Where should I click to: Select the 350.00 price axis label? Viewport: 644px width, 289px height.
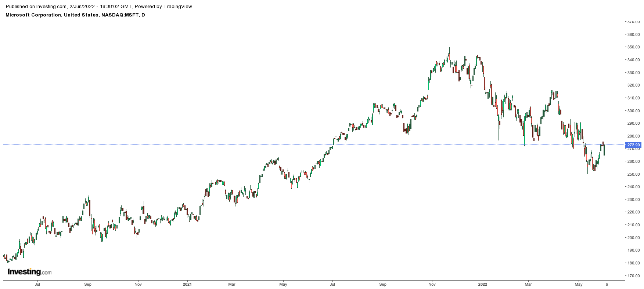[634, 47]
